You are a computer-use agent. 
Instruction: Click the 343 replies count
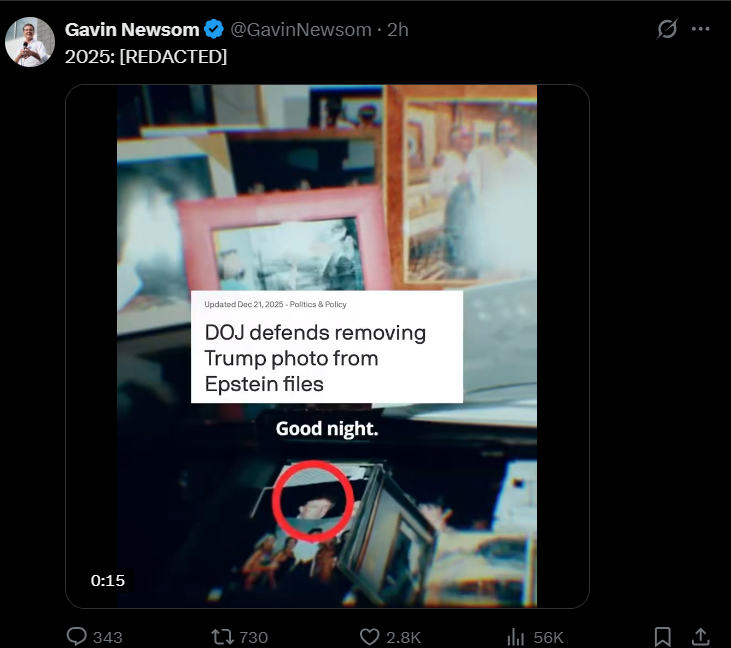pyautogui.click(x=108, y=637)
